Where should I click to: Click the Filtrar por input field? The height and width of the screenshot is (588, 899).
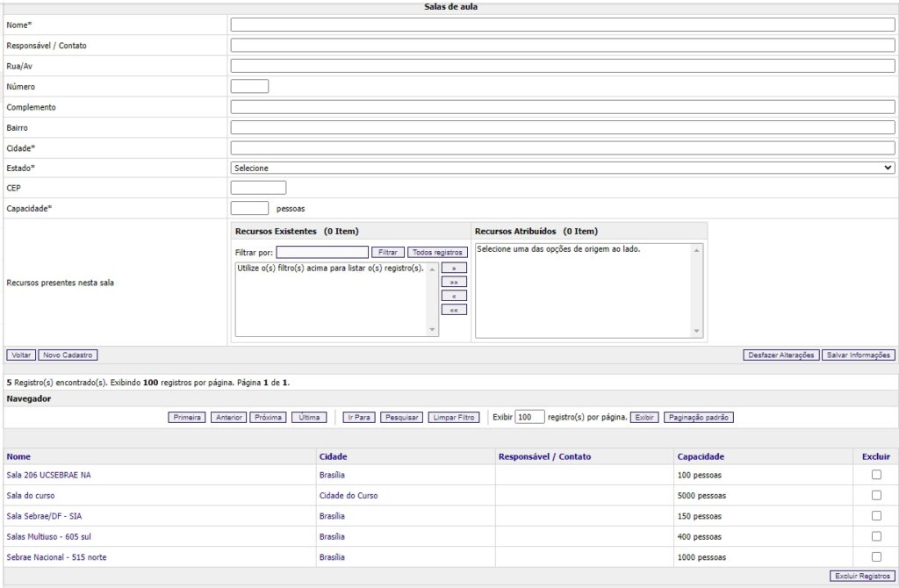tap(321, 252)
